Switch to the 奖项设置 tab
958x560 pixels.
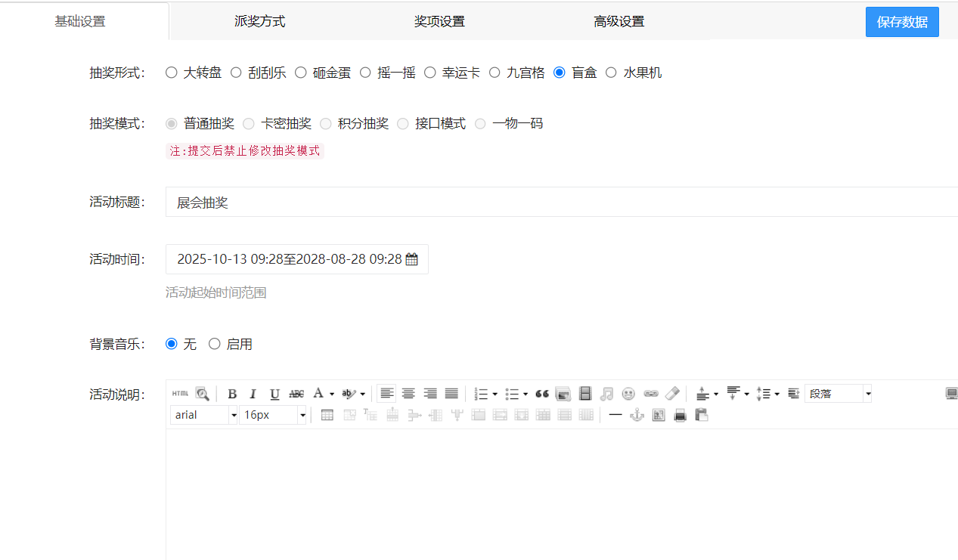tap(439, 21)
